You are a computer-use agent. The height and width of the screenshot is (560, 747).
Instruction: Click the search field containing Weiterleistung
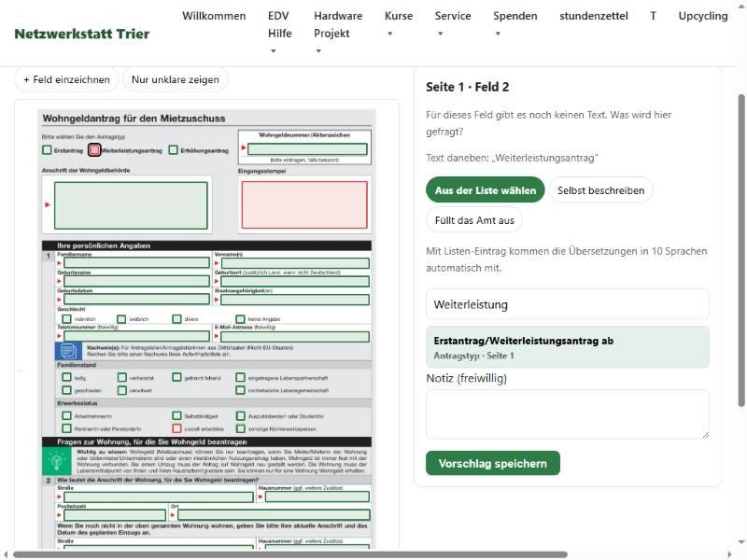coord(568,305)
